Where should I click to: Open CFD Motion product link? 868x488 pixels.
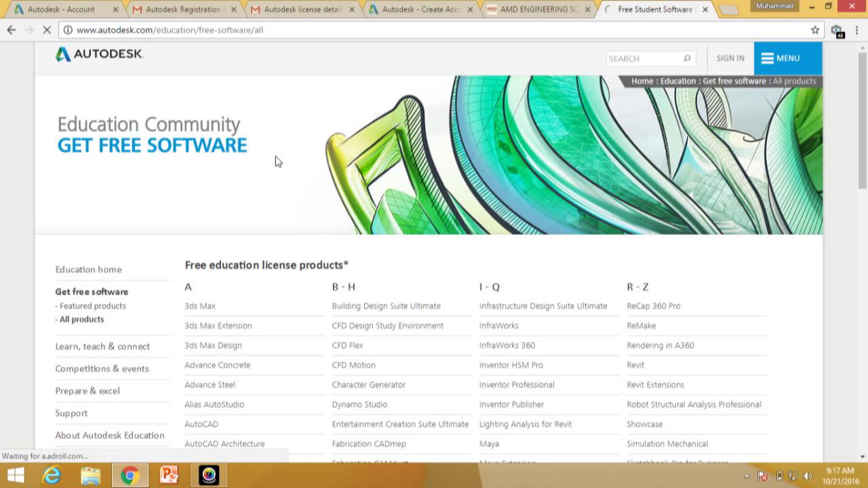[354, 365]
